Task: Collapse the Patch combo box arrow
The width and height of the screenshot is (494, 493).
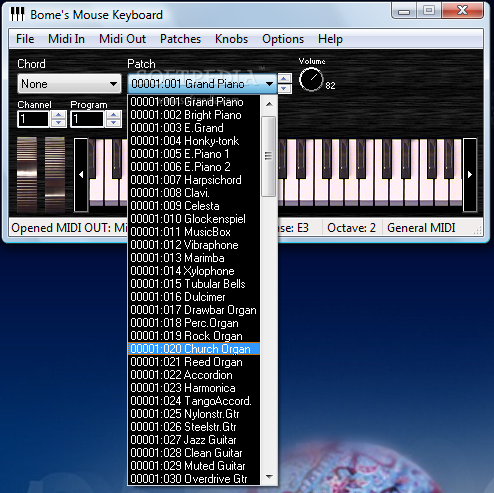Action: [269, 84]
